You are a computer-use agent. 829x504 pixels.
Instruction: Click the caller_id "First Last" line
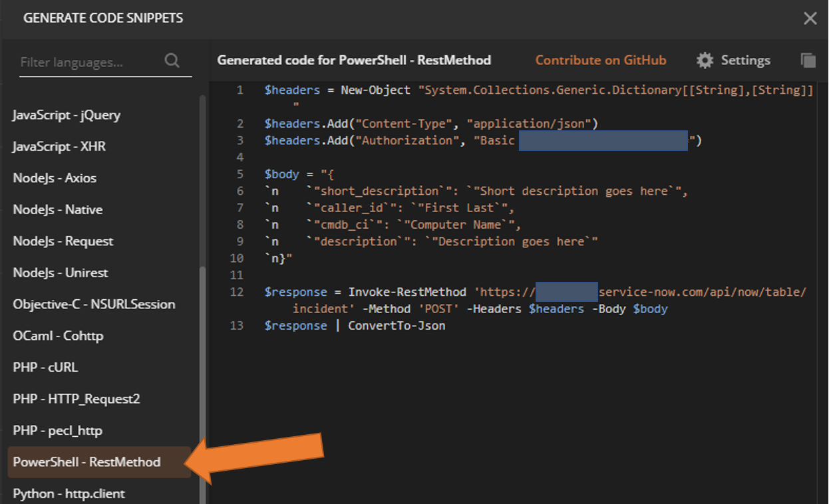pyautogui.click(x=389, y=207)
